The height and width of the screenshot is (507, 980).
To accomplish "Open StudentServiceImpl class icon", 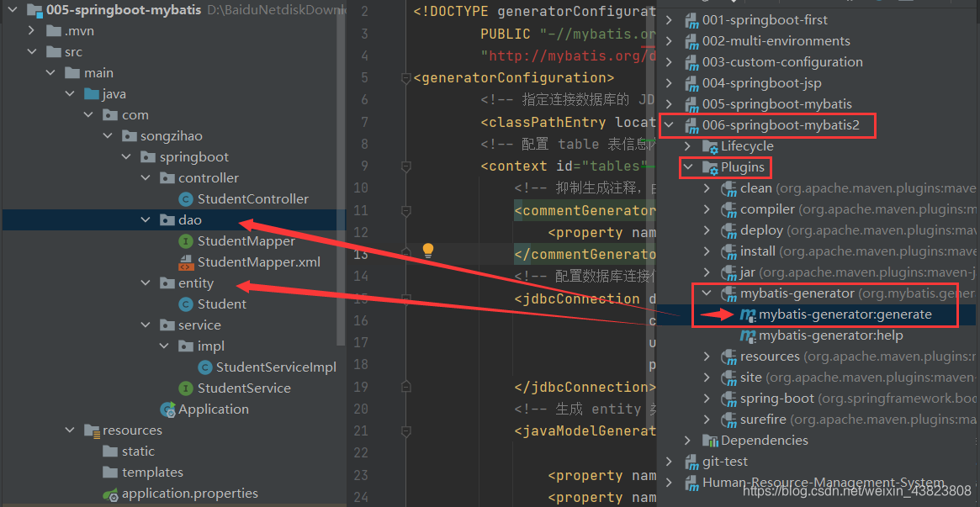I will tap(204, 367).
